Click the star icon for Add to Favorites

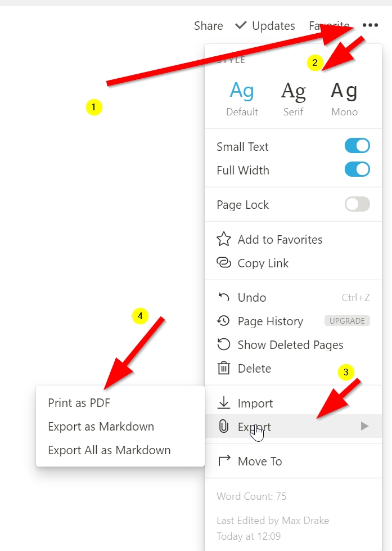point(224,240)
